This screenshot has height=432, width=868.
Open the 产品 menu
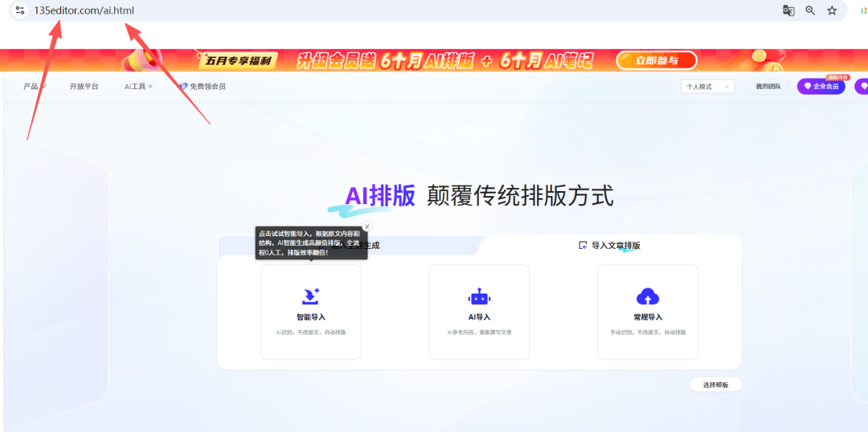coord(35,86)
